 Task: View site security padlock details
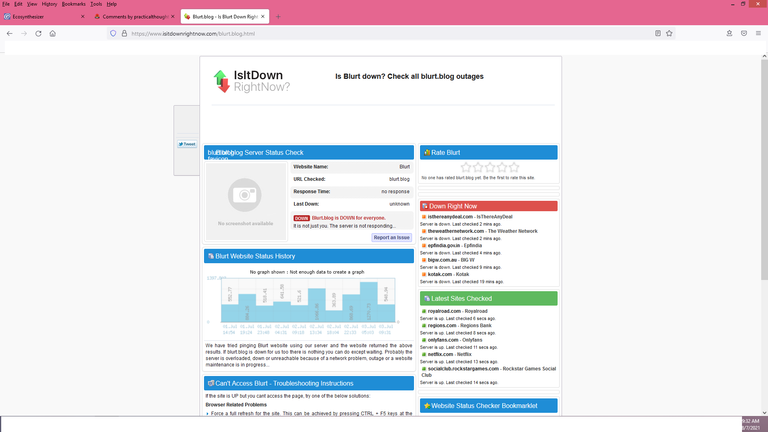coord(124,33)
